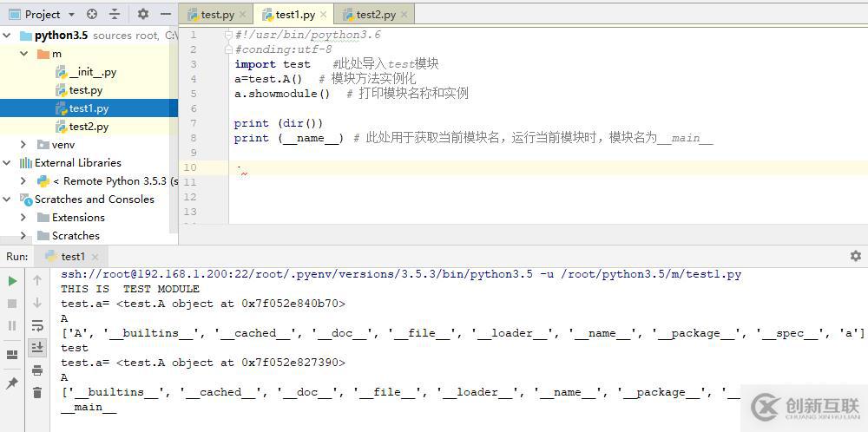Click the green Rerun button
868x432 pixels.
[12, 281]
